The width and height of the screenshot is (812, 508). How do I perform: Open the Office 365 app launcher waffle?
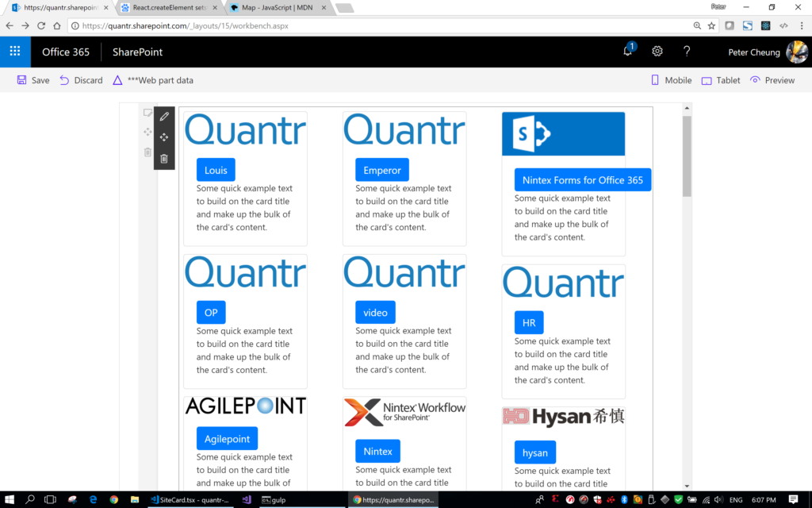point(15,52)
